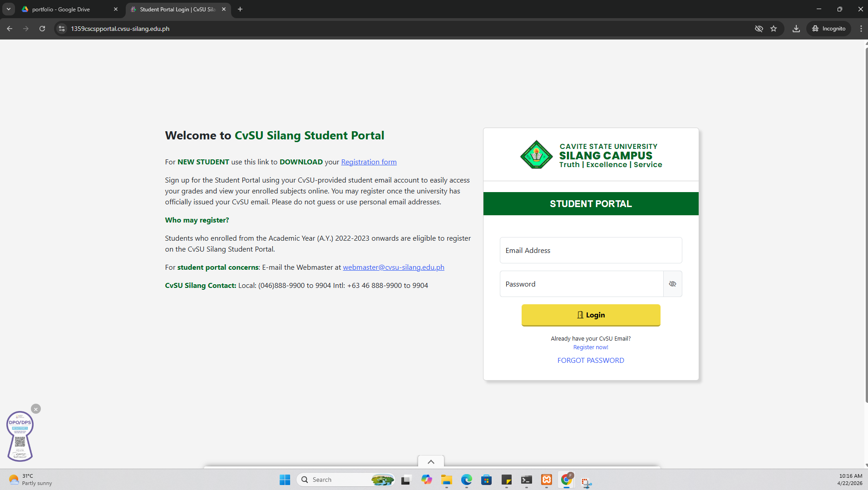Open the Registration form download link
The height and width of the screenshot is (490, 868).
coord(369,162)
